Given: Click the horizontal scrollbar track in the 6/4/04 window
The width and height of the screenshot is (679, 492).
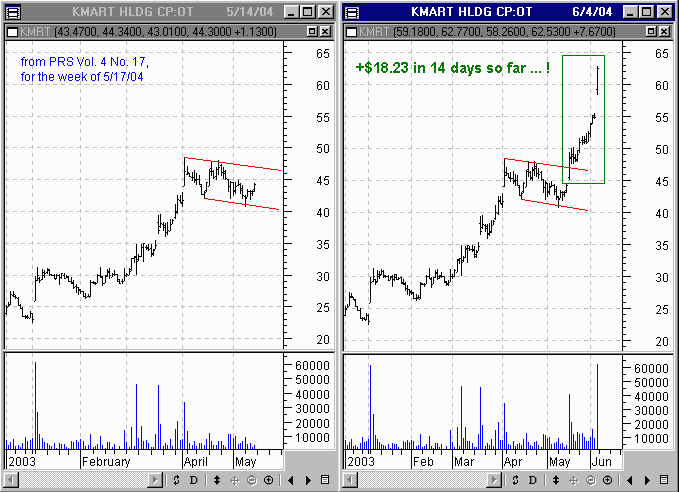Looking at the screenshot, I should click(422, 480).
